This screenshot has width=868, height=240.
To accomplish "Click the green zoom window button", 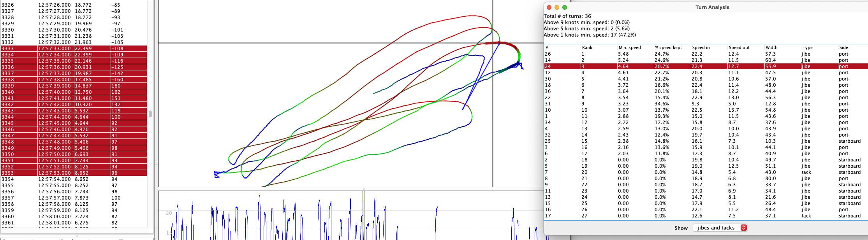I will coord(565,7).
